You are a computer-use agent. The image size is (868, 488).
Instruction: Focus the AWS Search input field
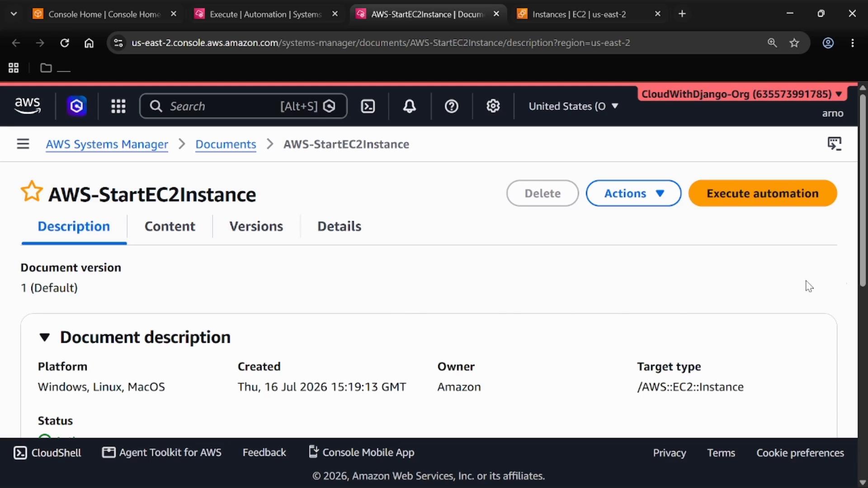243,106
